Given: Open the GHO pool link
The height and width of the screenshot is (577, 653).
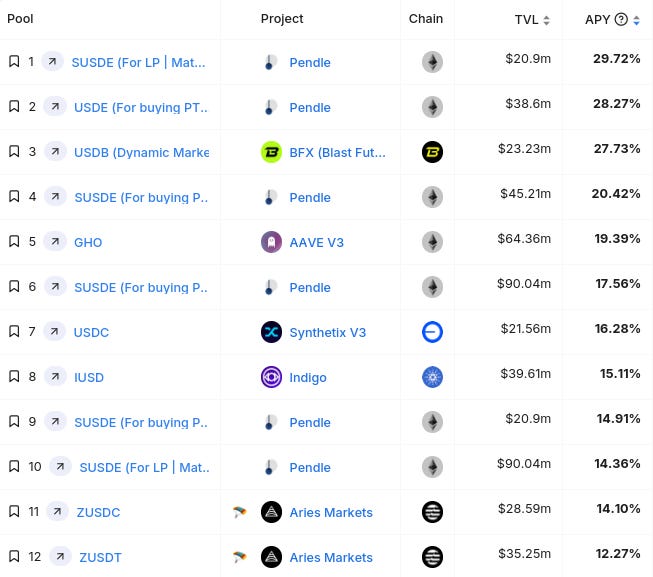Looking at the screenshot, I should click(x=88, y=242).
